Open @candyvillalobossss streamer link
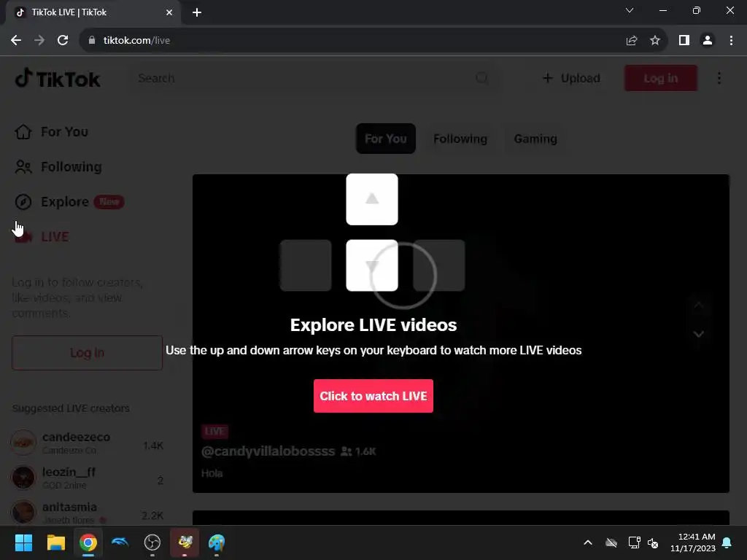This screenshot has width=747, height=560. (268, 451)
